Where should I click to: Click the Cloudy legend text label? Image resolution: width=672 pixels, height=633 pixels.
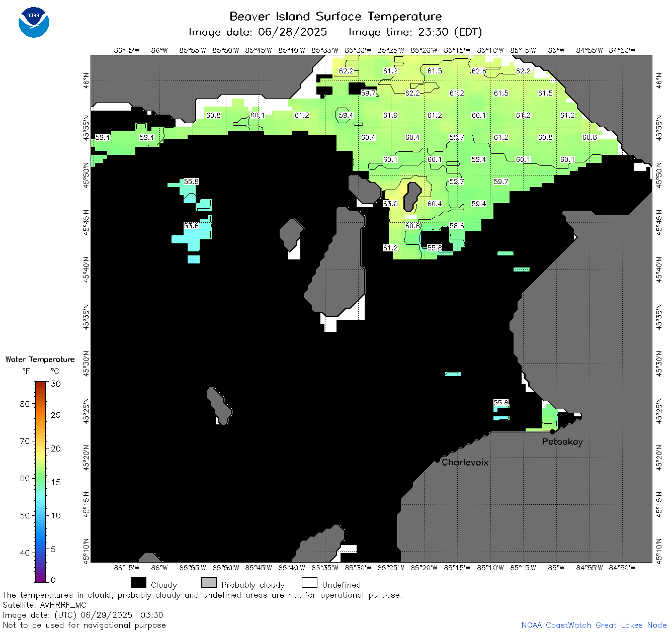click(x=164, y=585)
